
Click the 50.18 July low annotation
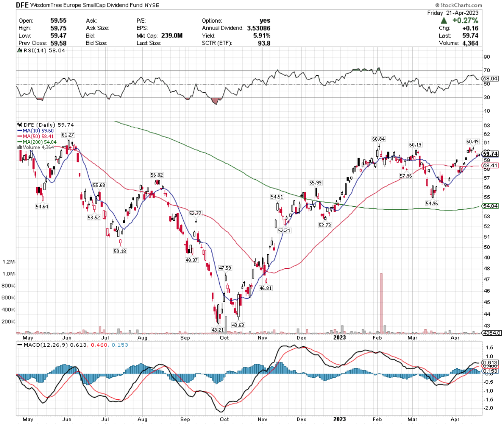tap(120, 251)
